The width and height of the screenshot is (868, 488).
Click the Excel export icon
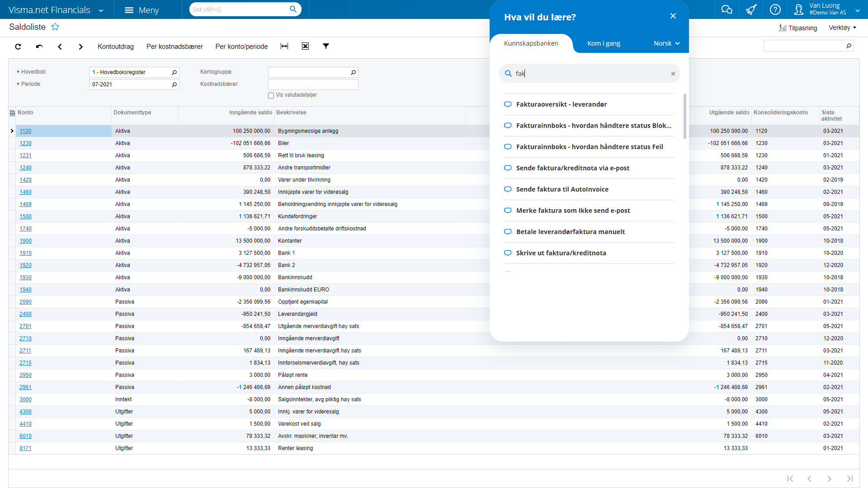[306, 46]
